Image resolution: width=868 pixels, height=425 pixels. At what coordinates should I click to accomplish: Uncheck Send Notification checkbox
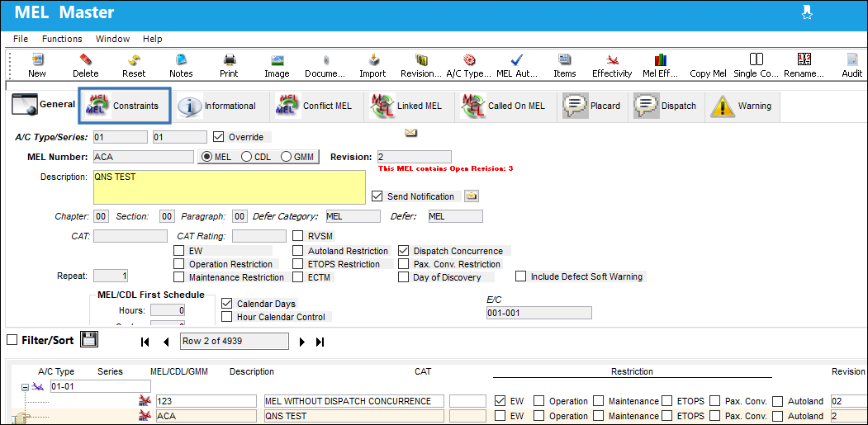pyautogui.click(x=377, y=196)
